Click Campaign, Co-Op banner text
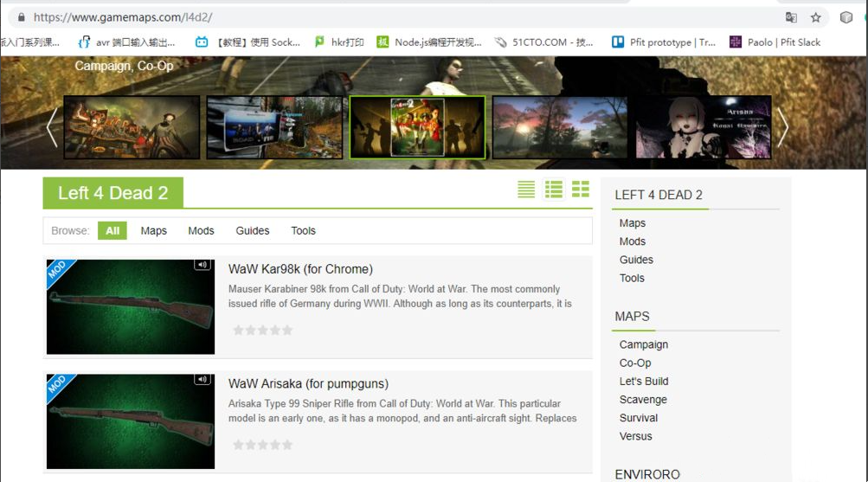This screenshot has width=868, height=482. point(124,66)
